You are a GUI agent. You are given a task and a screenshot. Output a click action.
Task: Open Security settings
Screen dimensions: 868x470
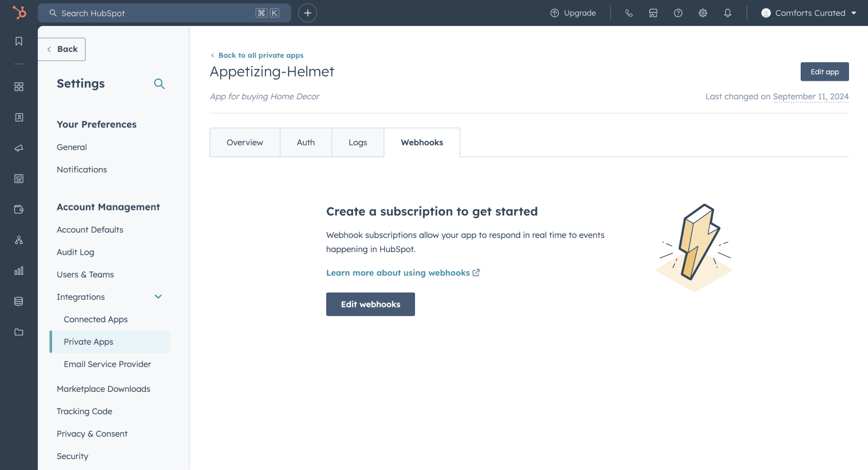point(72,456)
